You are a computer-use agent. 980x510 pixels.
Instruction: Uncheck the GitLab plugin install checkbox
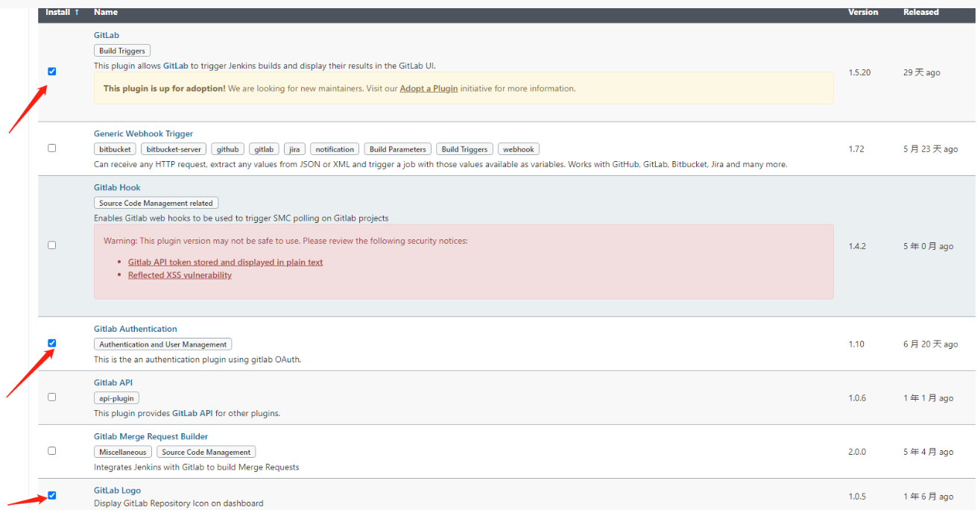coord(52,72)
